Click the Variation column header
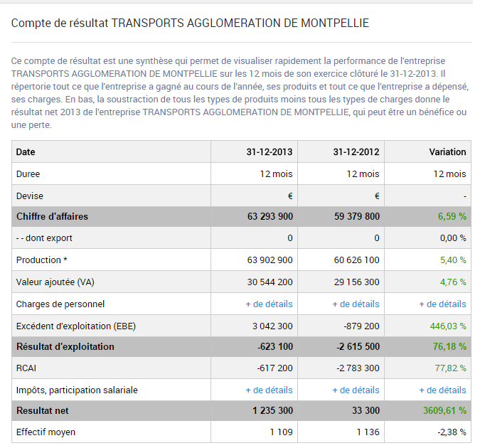This screenshot has width=480, height=448. pos(447,151)
